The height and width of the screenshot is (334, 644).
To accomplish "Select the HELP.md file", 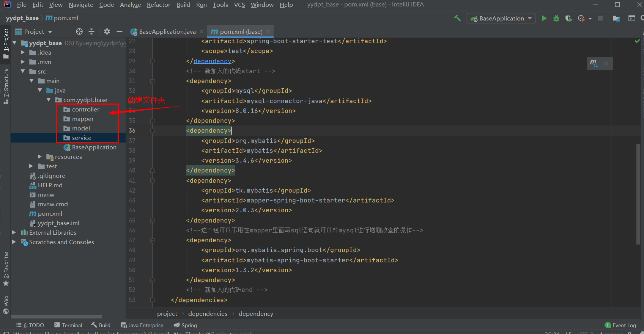I will click(x=46, y=185).
